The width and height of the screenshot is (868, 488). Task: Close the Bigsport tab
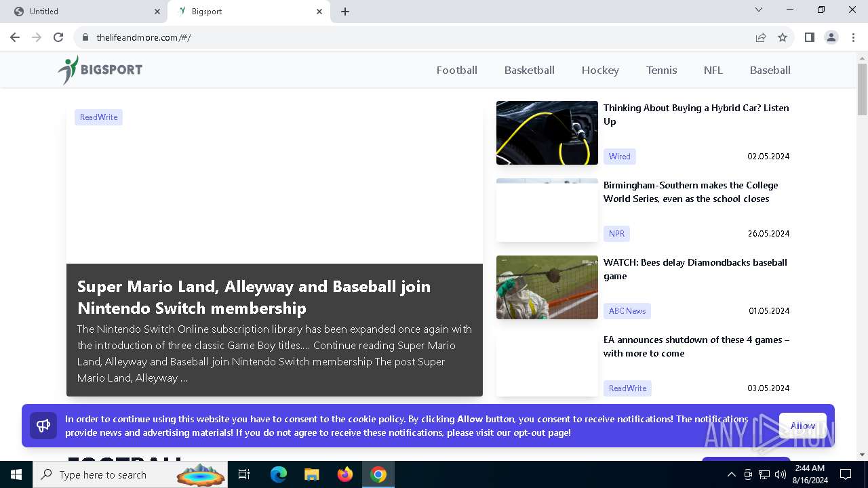pyautogui.click(x=319, y=12)
